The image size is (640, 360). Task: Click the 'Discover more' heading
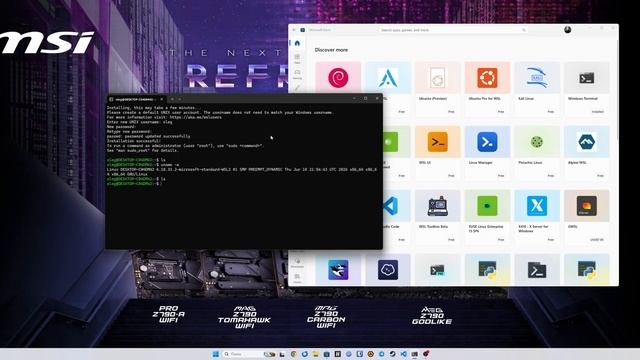tap(331, 50)
